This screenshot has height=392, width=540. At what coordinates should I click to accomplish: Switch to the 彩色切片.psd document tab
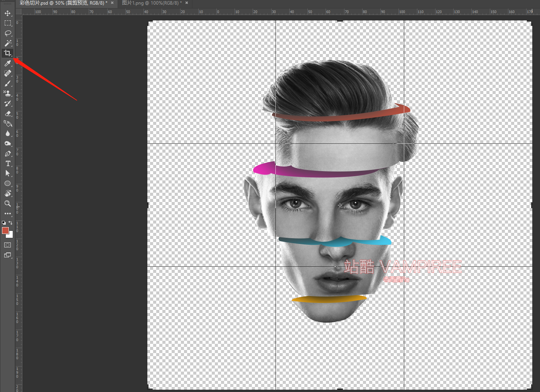[x=64, y=3]
